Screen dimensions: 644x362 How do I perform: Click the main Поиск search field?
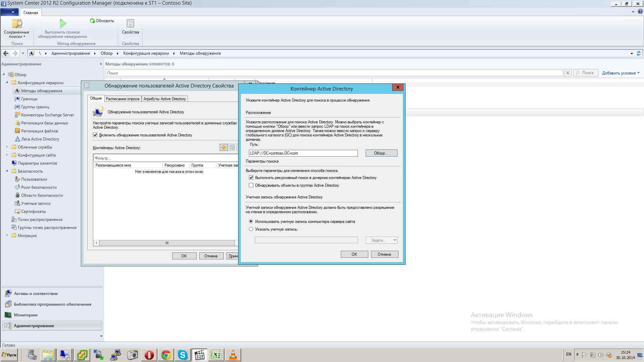pos(334,73)
